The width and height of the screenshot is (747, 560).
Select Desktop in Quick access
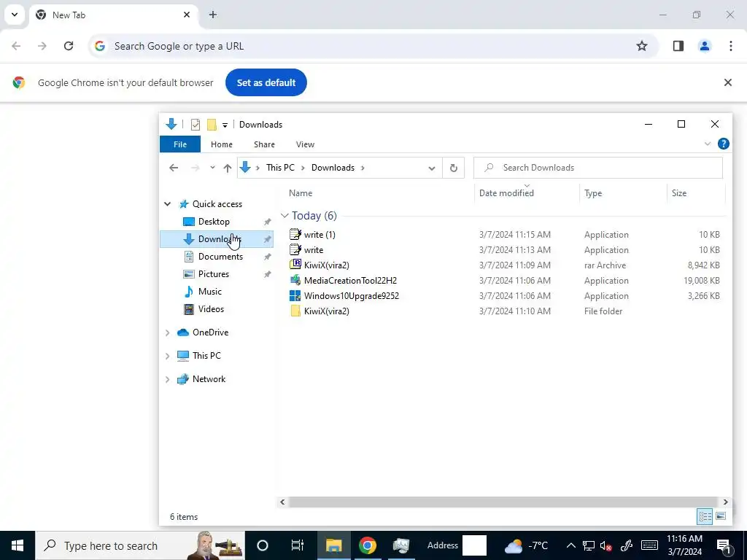point(214,222)
